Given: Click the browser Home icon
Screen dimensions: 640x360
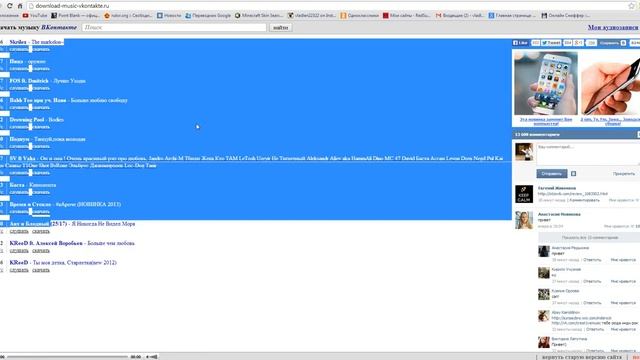Looking at the screenshot, I should 20,6.
